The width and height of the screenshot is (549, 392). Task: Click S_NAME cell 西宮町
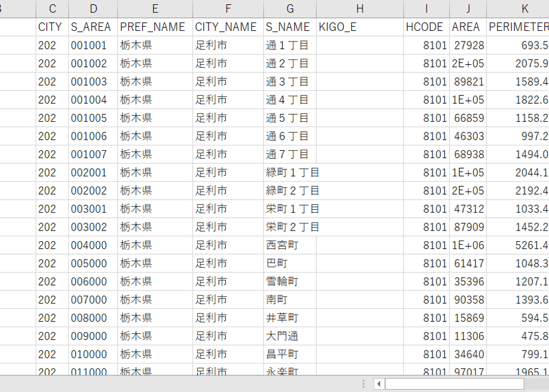[x=290, y=245]
